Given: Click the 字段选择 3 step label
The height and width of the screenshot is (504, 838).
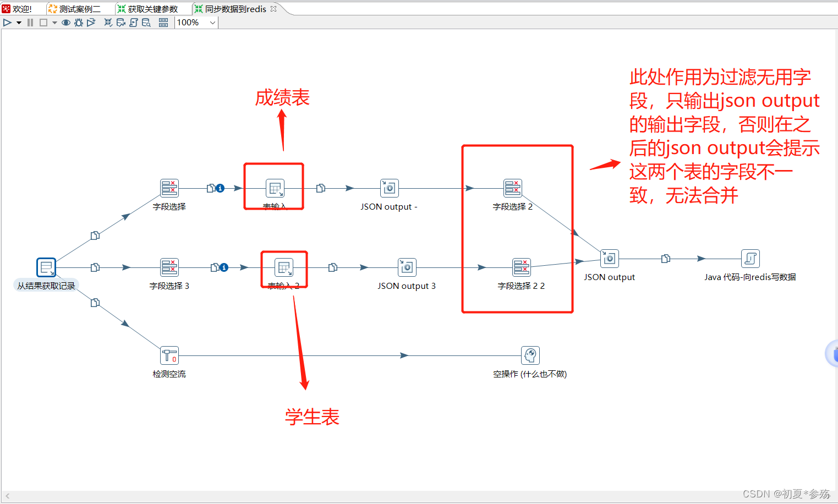Looking at the screenshot, I should (169, 286).
